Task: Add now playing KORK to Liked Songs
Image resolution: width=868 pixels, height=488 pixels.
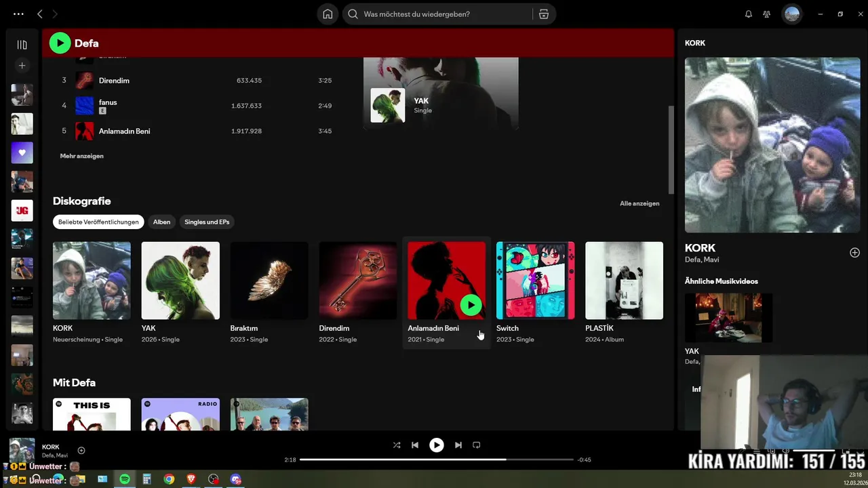Action: point(81,451)
